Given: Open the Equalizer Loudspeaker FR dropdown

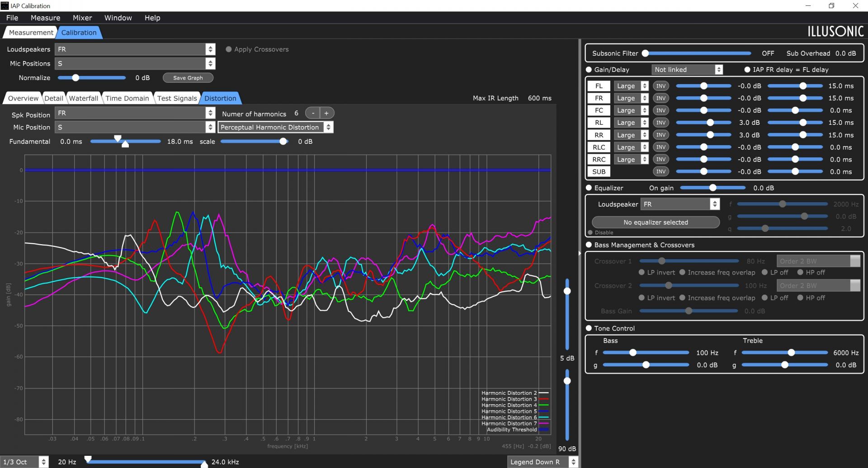Looking at the screenshot, I should 680,204.
